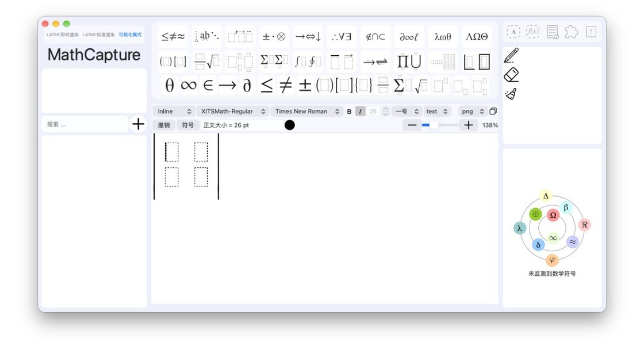Click the 撤销 undo button
The image size is (644, 345).
coord(164,125)
